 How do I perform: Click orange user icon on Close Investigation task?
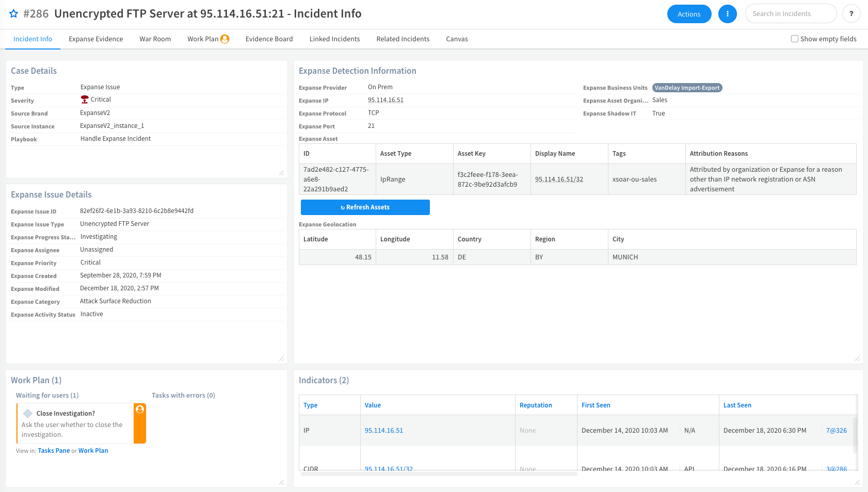click(x=140, y=409)
